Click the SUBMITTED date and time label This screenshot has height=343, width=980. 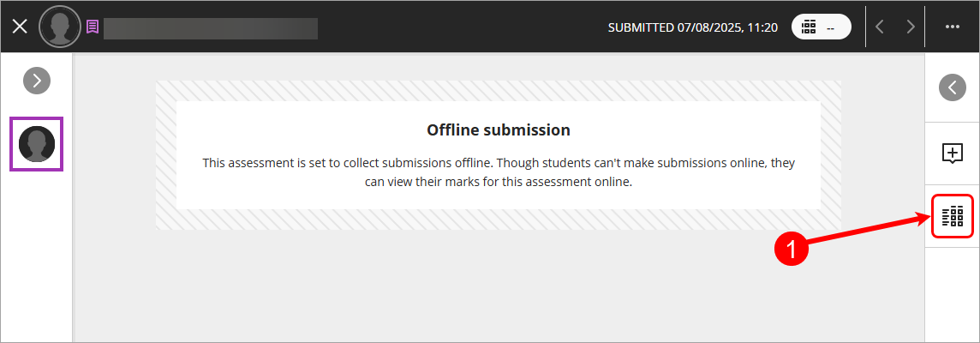[x=692, y=27]
